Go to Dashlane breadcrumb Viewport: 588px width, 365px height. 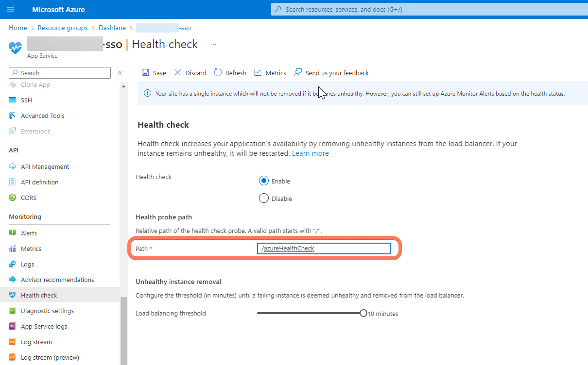coord(112,28)
